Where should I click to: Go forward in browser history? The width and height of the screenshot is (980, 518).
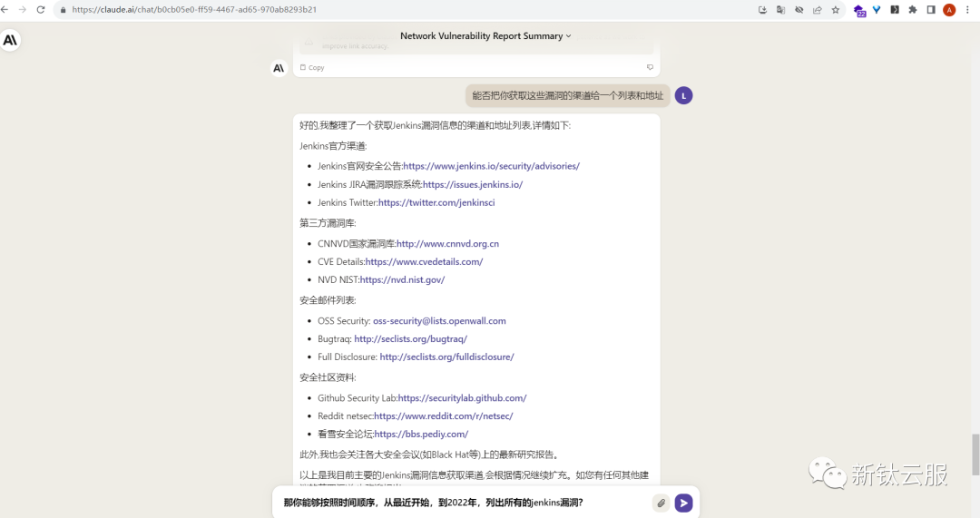coord(23,10)
